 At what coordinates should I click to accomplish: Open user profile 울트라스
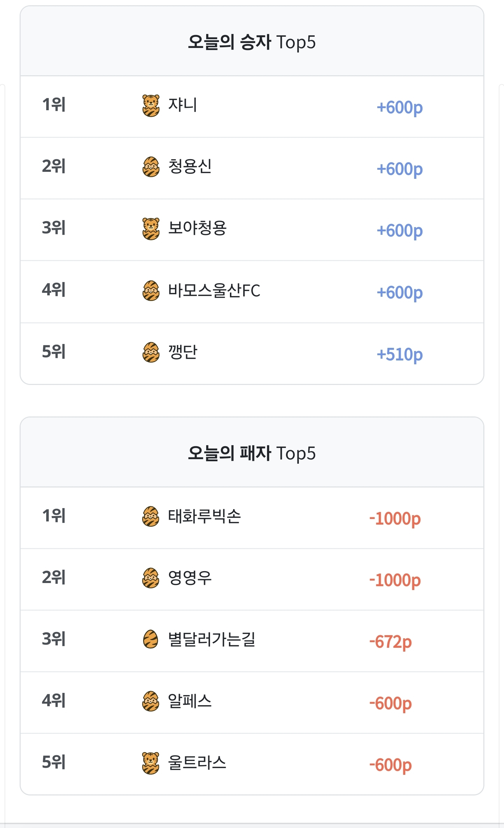pos(197,763)
